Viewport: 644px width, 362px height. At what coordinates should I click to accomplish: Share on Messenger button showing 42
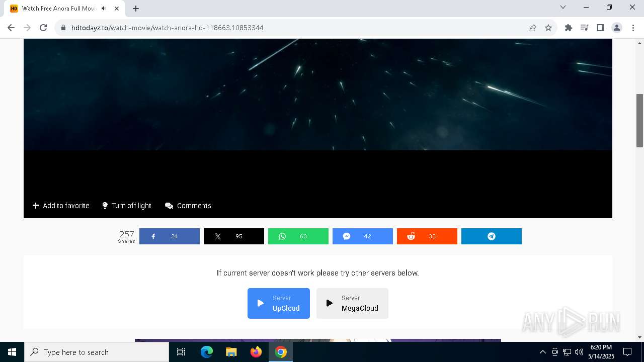tap(363, 236)
